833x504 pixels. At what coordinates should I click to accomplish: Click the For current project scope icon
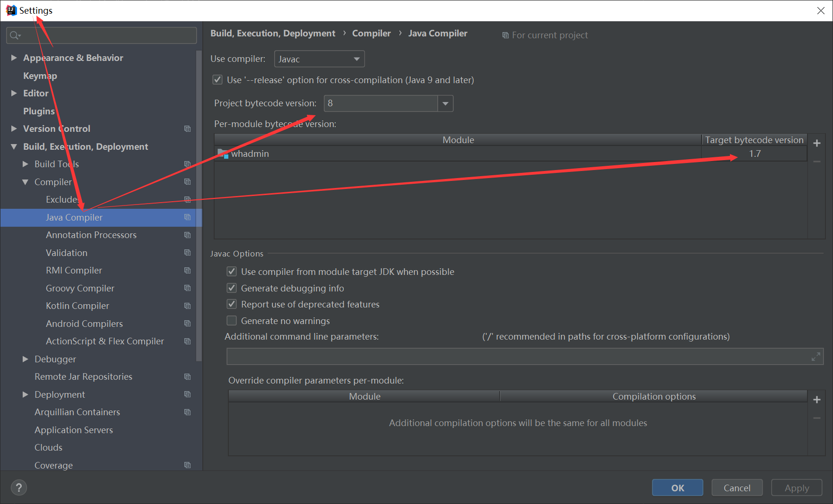click(505, 35)
